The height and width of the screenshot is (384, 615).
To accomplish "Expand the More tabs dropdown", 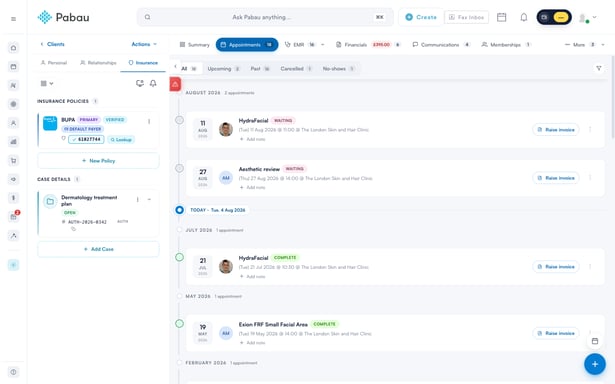I will [584, 45].
